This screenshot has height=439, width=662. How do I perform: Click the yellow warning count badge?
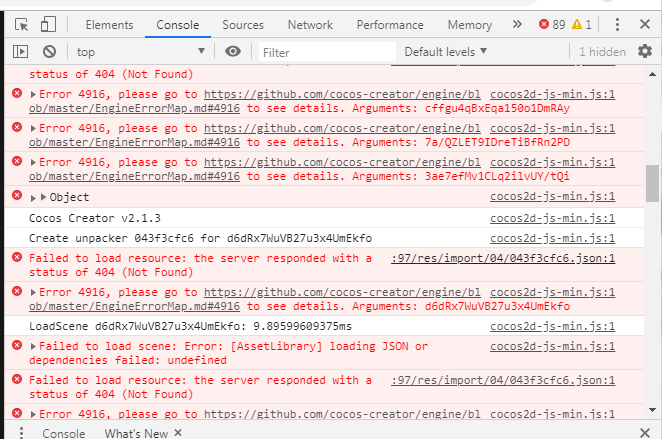point(582,25)
